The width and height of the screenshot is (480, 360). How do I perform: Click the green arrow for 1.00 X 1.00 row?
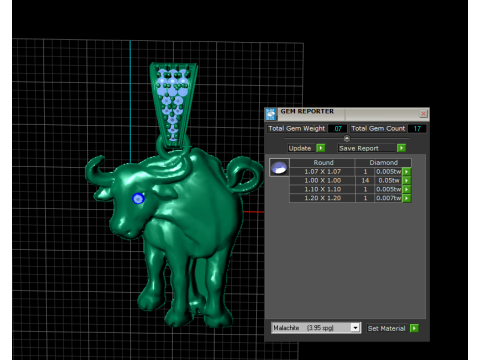407,181
